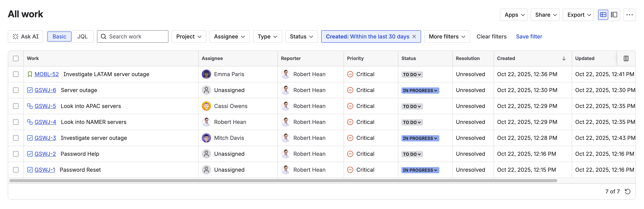Tick the checkbox for GSWJ-3 row
This screenshot has width=644, height=209.
(16, 138)
